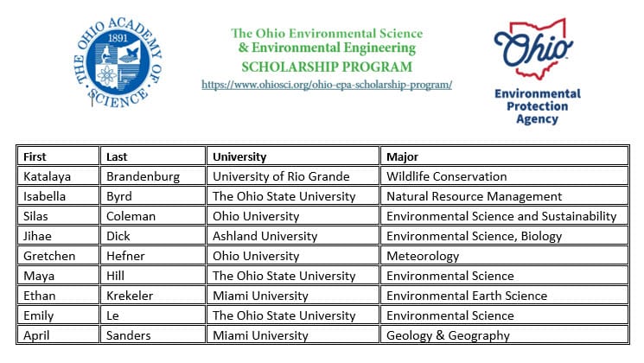
Task: Select the Environmental Science and Sustainability cell
Action: (504, 216)
